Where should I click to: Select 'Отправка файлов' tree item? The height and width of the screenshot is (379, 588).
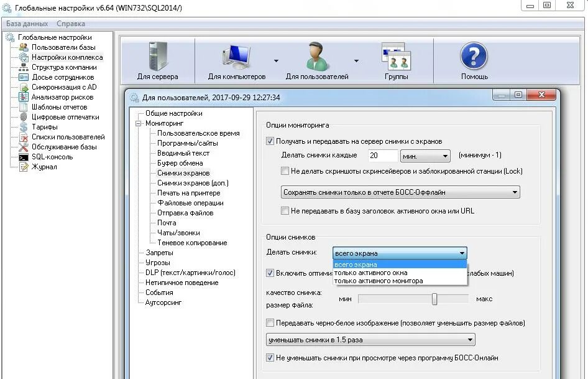(185, 213)
